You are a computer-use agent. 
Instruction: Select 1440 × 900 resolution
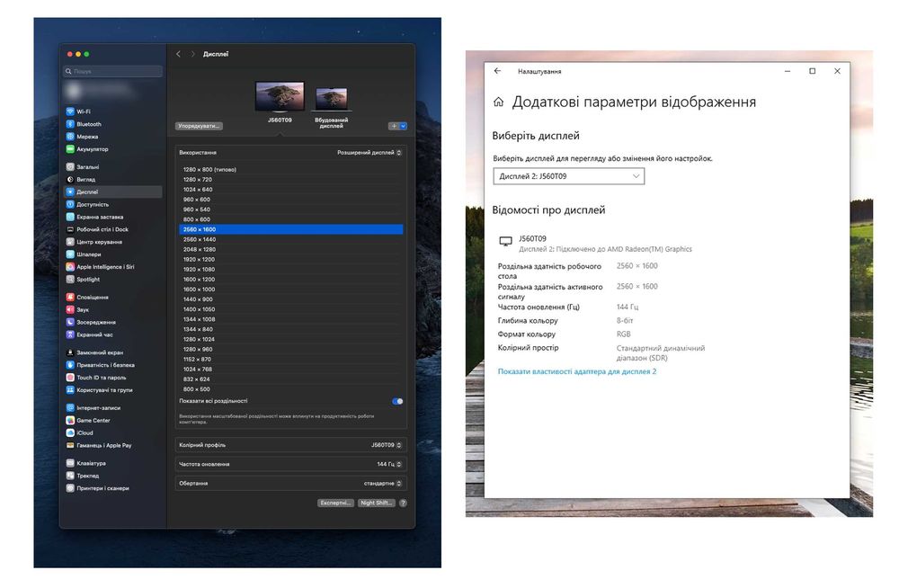(x=291, y=299)
